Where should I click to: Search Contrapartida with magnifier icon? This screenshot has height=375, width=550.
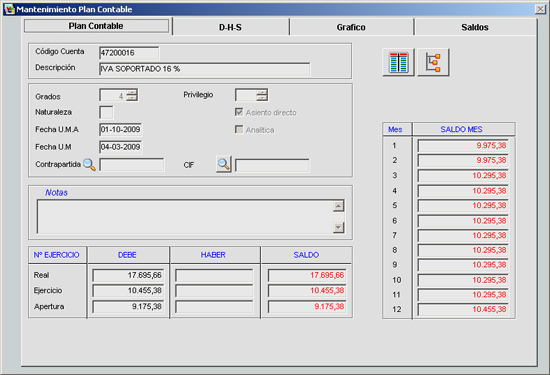click(89, 165)
